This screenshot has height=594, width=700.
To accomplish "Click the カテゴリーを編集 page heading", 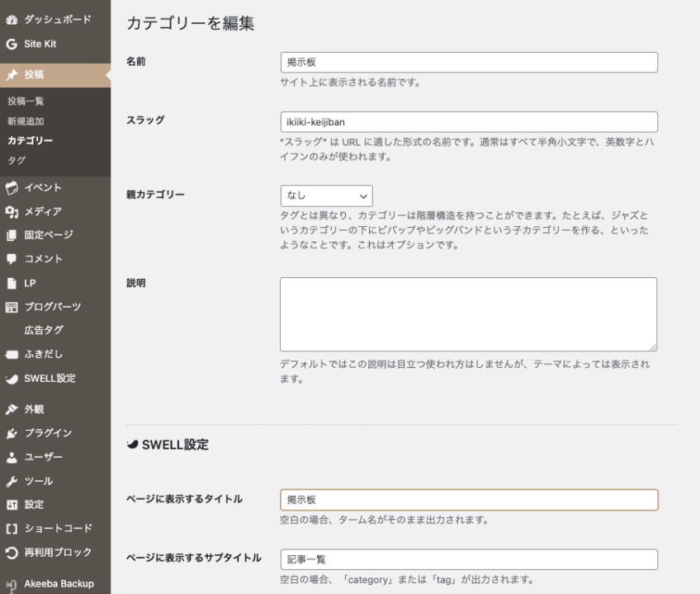I will (x=191, y=23).
